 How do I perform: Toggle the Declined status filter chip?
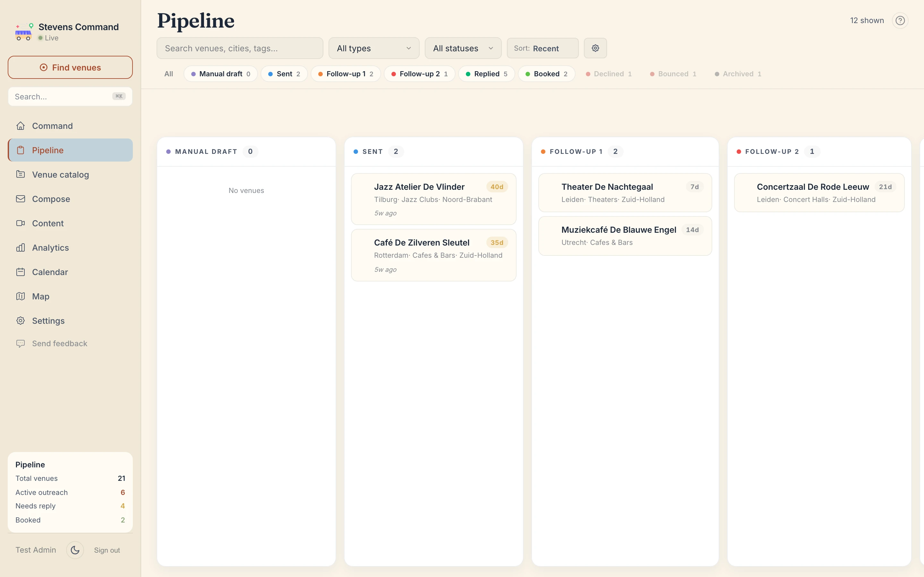click(608, 74)
